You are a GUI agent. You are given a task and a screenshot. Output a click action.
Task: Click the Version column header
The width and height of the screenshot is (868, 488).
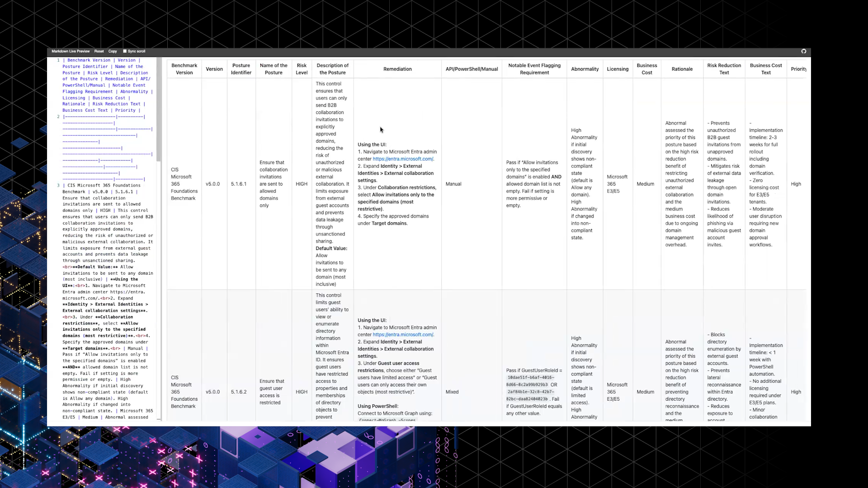214,69
